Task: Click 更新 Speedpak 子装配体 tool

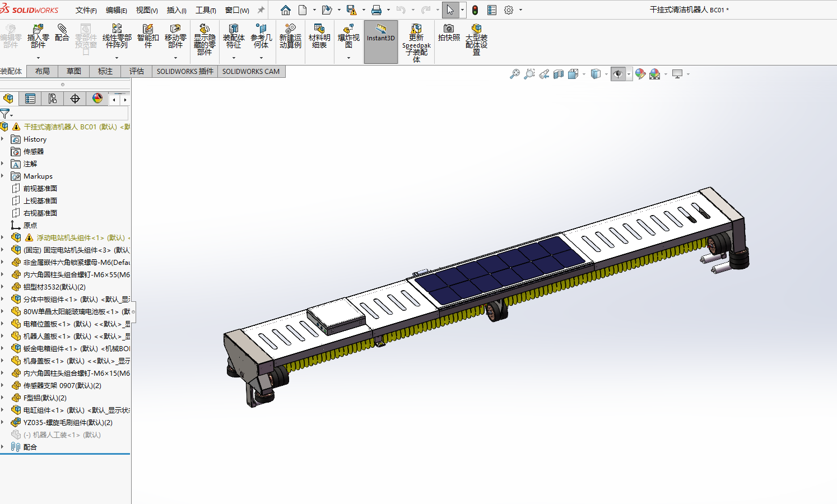Action: (416, 43)
